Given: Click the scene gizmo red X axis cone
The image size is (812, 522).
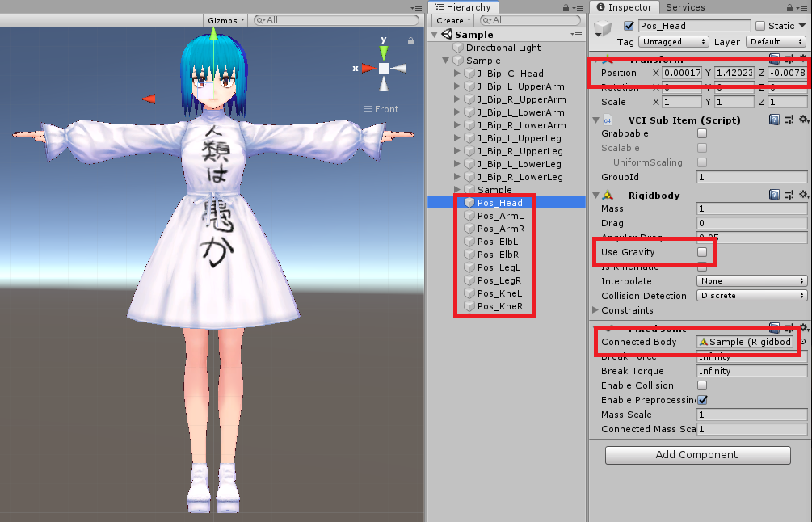Looking at the screenshot, I should point(368,69).
